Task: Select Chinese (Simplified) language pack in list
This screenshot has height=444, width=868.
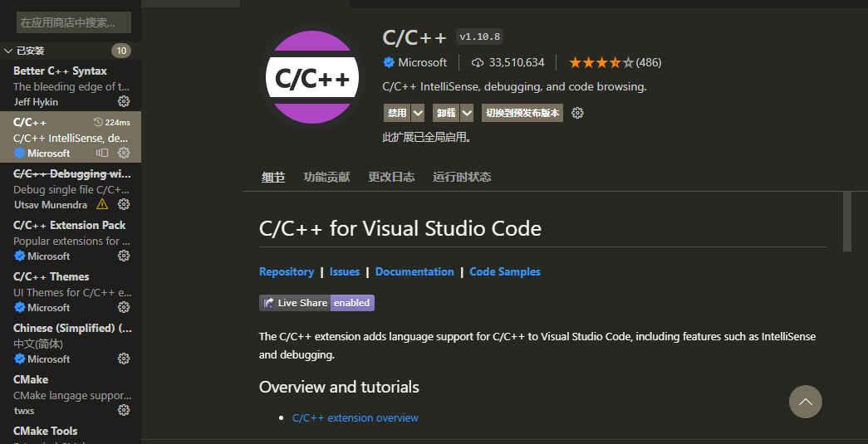Action: 71,343
